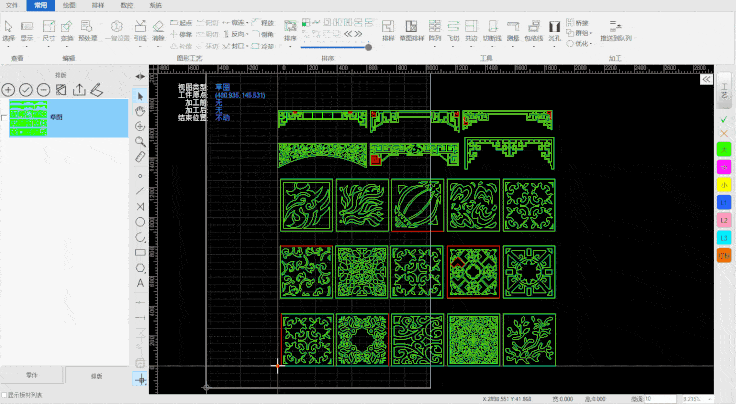Tick the checkbox beside the sheet thumbnail

point(4,118)
